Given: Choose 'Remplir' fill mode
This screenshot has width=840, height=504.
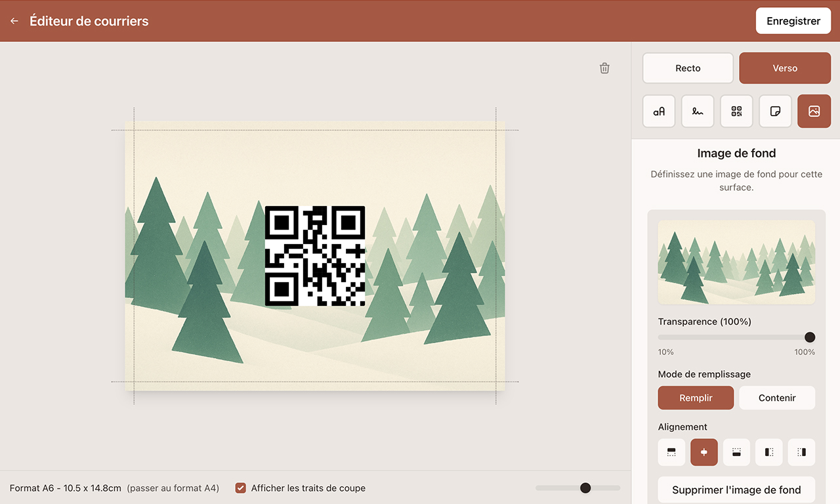Looking at the screenshot, I should (696, 398).
